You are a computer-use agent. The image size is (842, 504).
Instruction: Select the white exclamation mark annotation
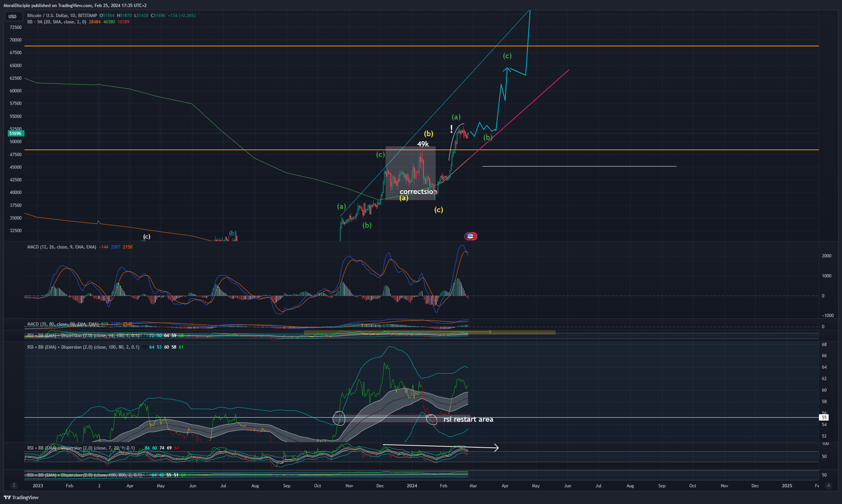pyautogui.click(x=451, y=129)
